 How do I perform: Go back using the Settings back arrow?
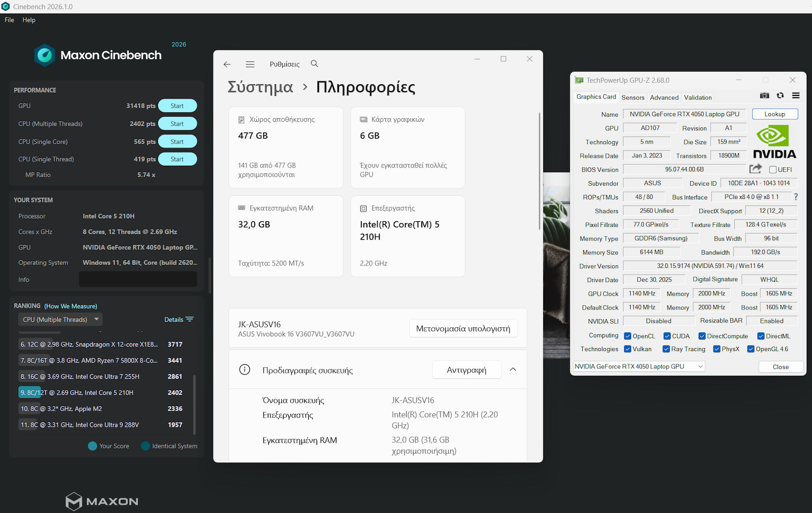[227, 64]
